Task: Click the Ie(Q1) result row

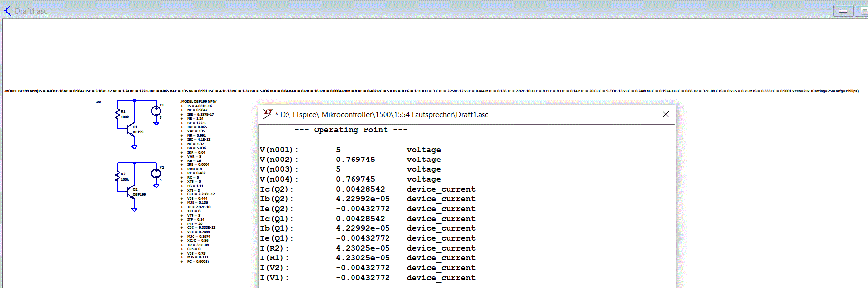Action: [x=368, y=238]
